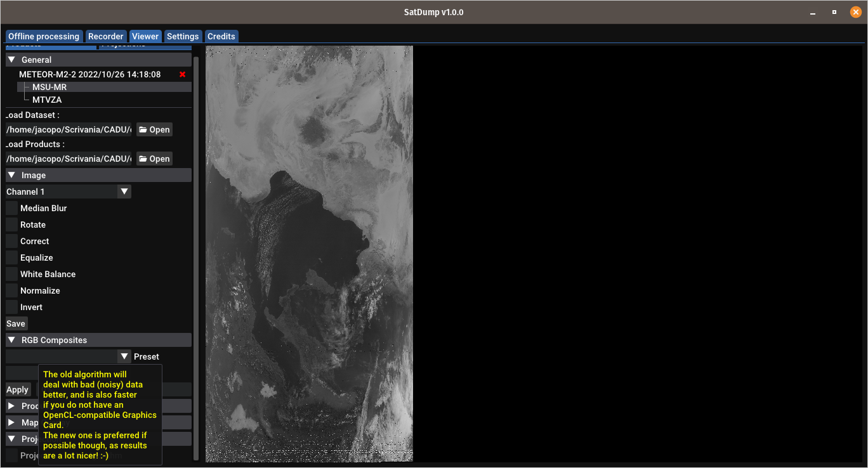Screen dimensions: 868x468
Task: Open the RGB Composites Preset dropdown
Action: (x=124, y=356)
